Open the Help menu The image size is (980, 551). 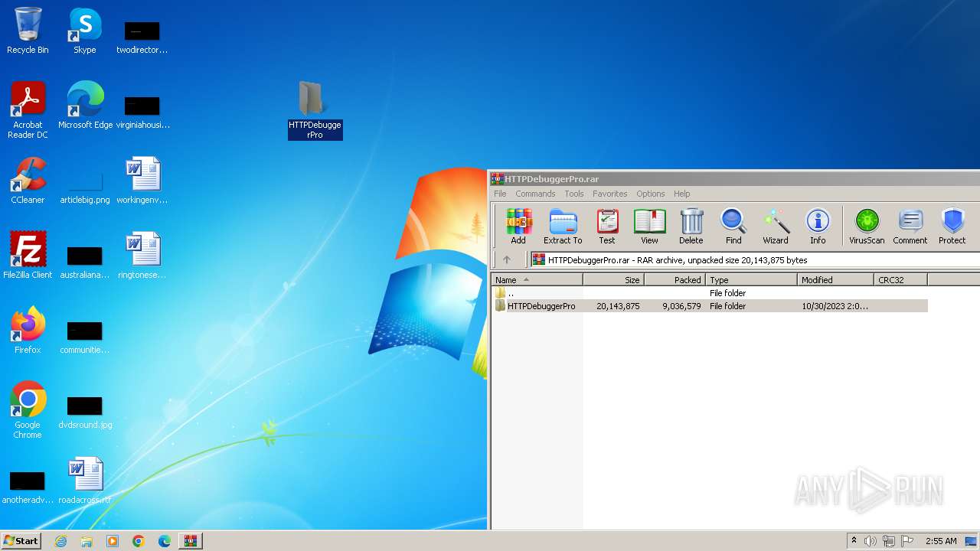tap(681, 194)
